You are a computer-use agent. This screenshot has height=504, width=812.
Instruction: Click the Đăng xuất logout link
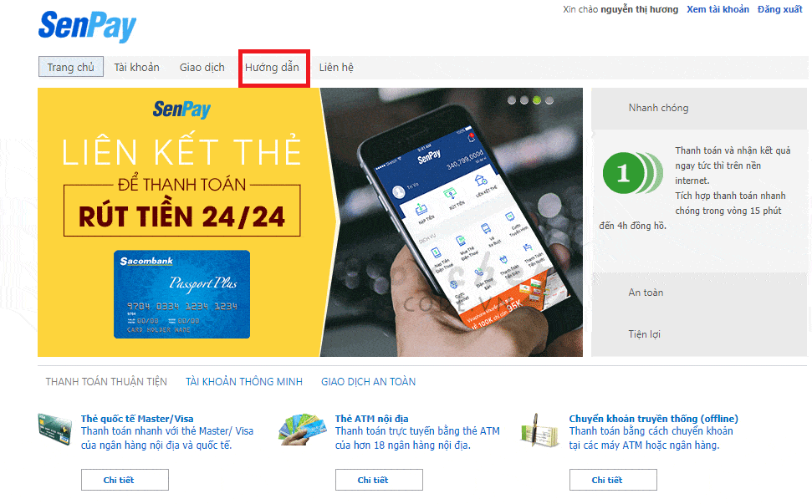pyautogui.click(x=780, y=9)
